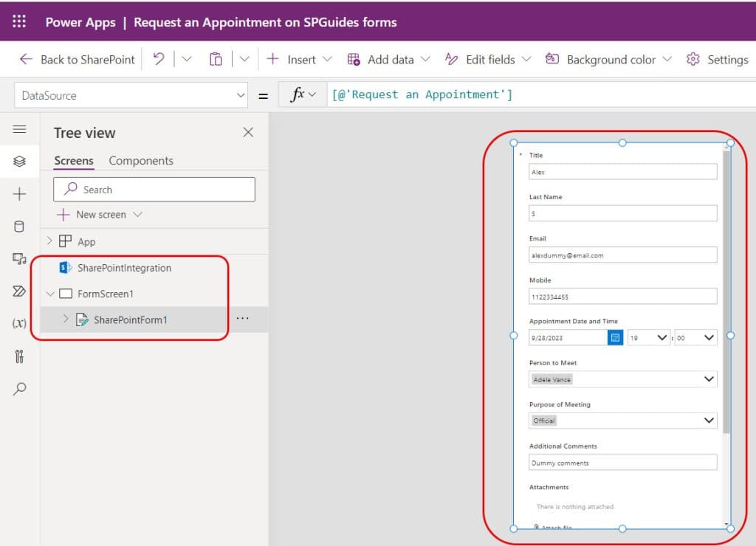The image size is (756, 546).
Task: Collapse the FormScreen1 node
Action: click(x=50, y=294)
